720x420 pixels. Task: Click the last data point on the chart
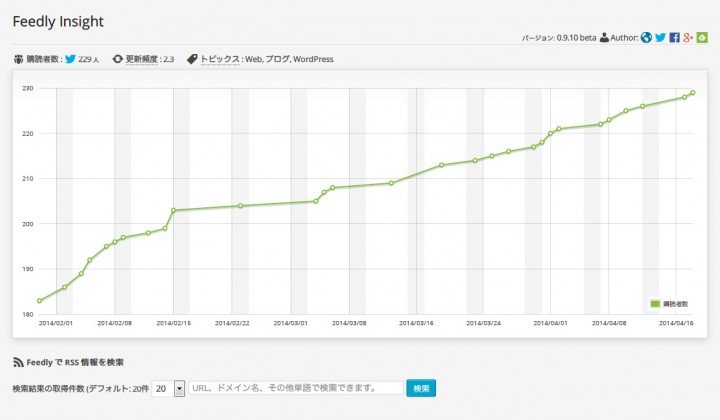(693, 93)
